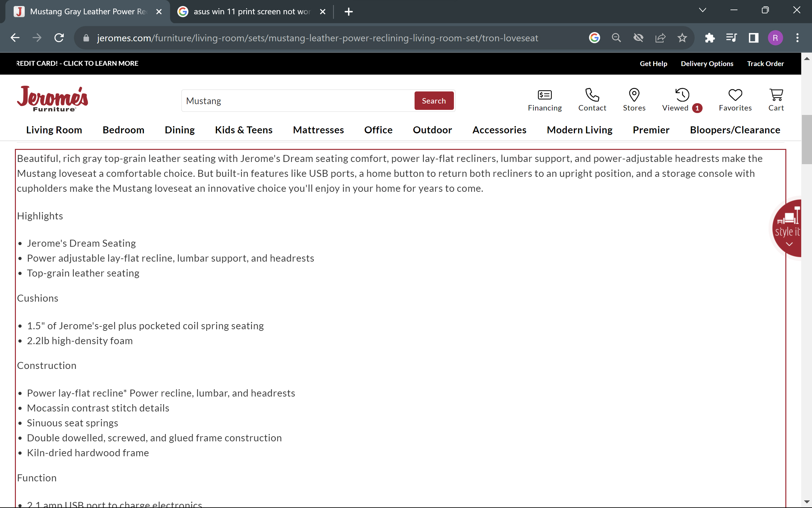Click 'Kiln-dried hardwood frame' bullet
Image resolution: width=812 pixels, height=508 pixels.
click(88, 453)
